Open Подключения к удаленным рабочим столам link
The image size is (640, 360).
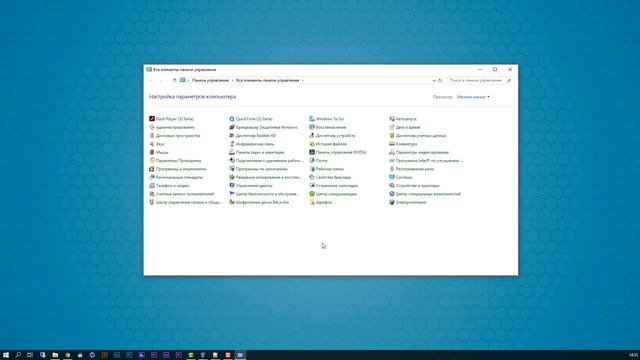click(269, 160)
